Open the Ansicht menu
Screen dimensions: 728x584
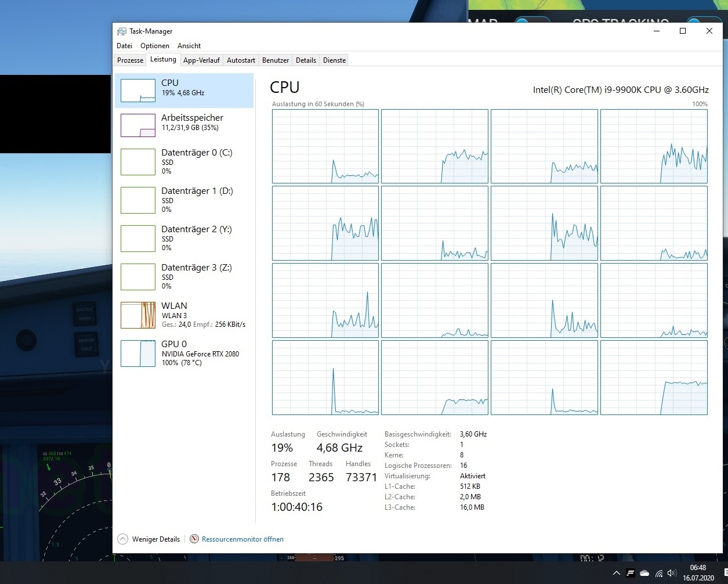coord(189,46)
